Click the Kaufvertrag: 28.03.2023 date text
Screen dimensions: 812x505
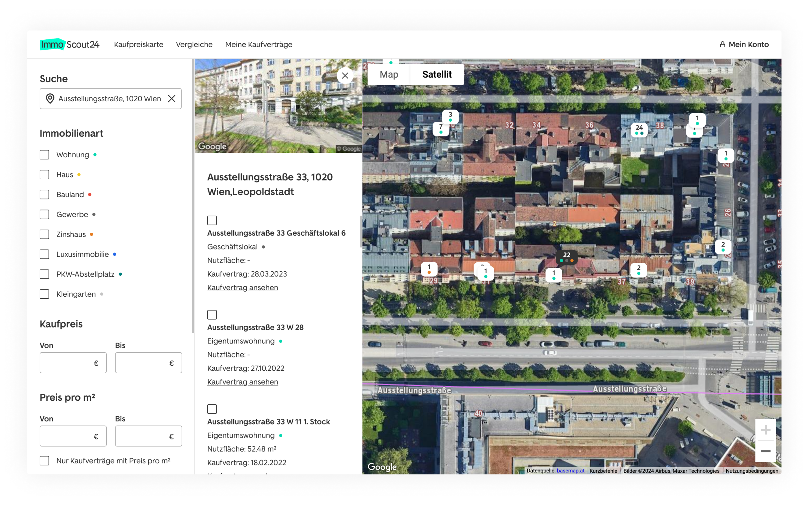point(247,274)
